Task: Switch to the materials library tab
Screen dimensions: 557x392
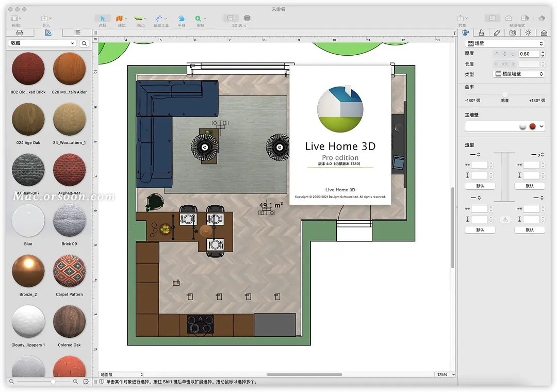Action: 48,32
